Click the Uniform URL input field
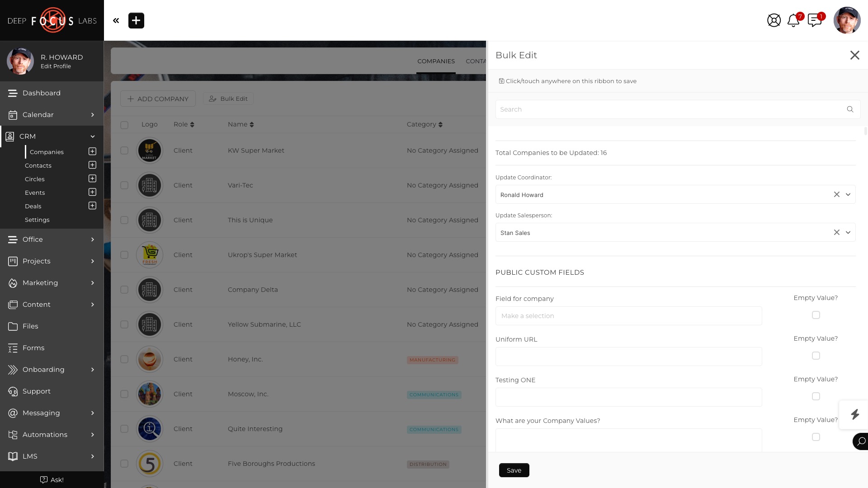 [x=628, y=357]
